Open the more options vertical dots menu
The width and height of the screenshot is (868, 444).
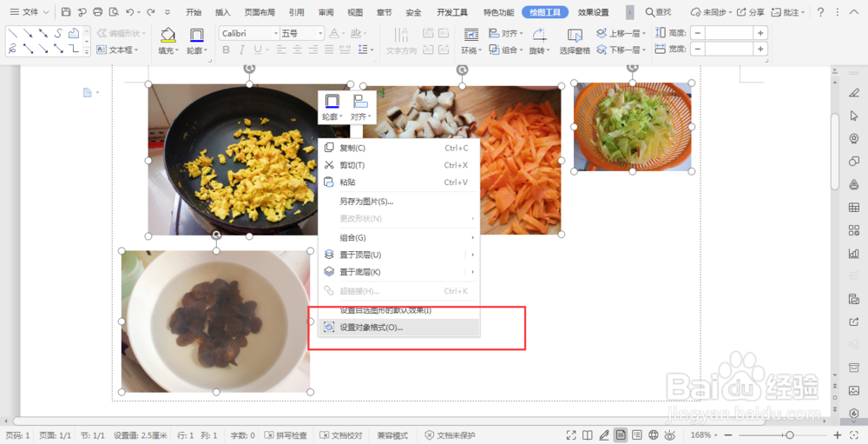(837, 11)
